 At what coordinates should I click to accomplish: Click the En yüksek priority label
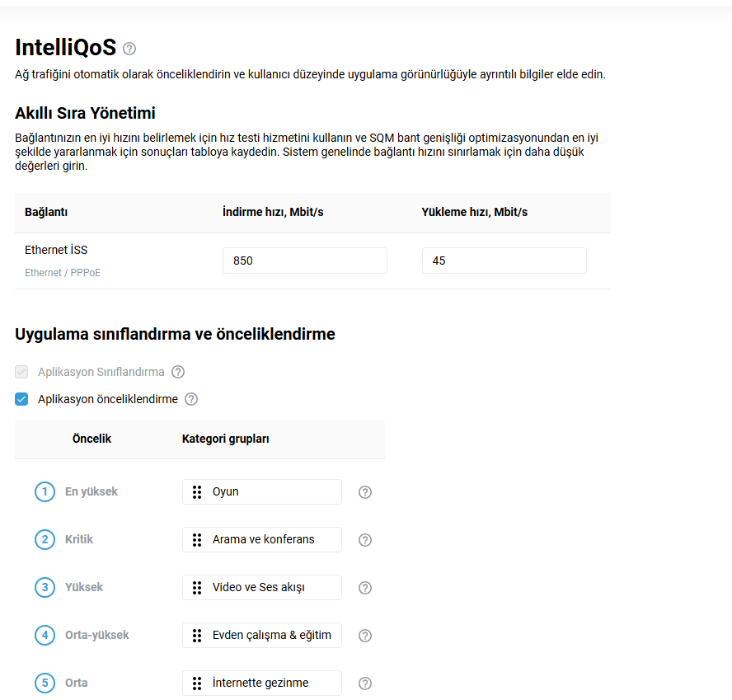91,491
